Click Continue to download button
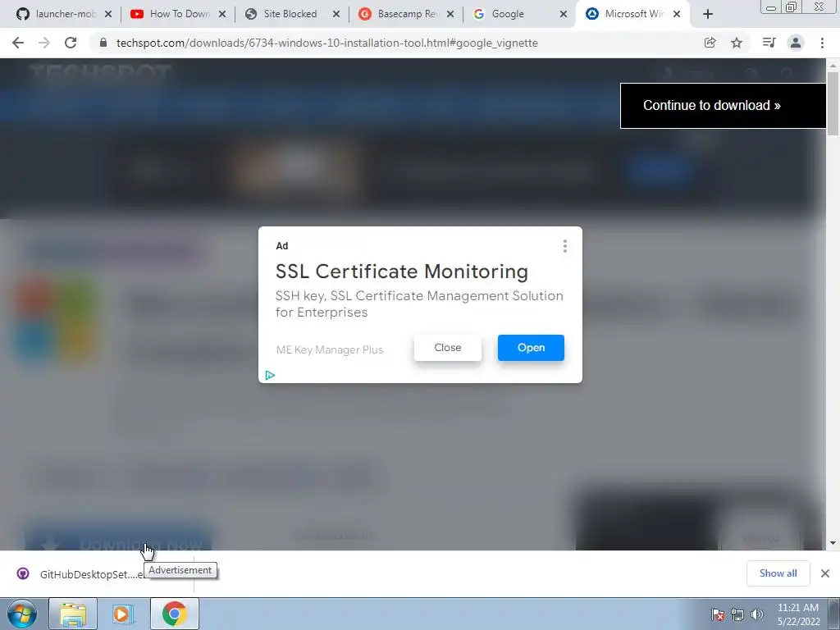This screenshot has width=840, height=630. coord(724,106)
